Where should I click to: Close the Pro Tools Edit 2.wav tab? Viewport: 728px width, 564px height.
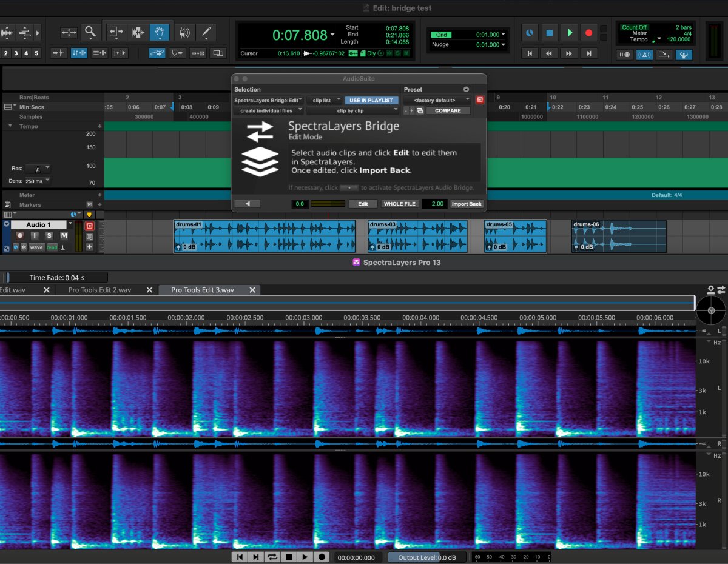(x=149, y=290)
